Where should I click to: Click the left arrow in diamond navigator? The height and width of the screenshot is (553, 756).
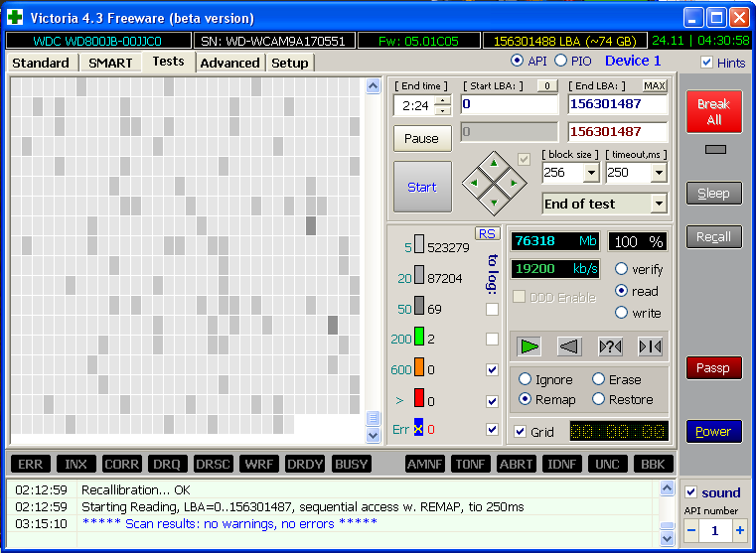(x=474, y=183)
